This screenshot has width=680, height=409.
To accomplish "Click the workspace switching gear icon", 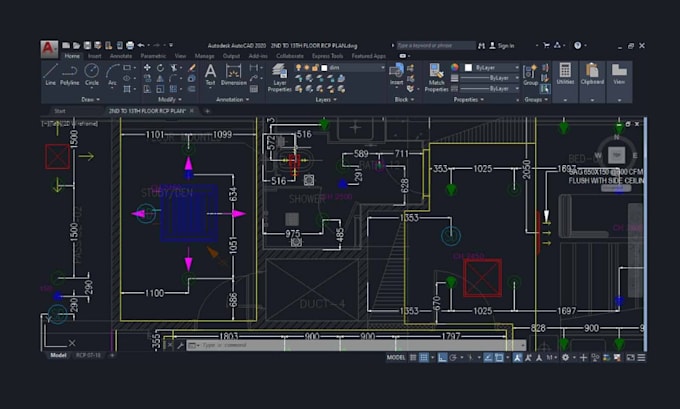I will (566, 357).
